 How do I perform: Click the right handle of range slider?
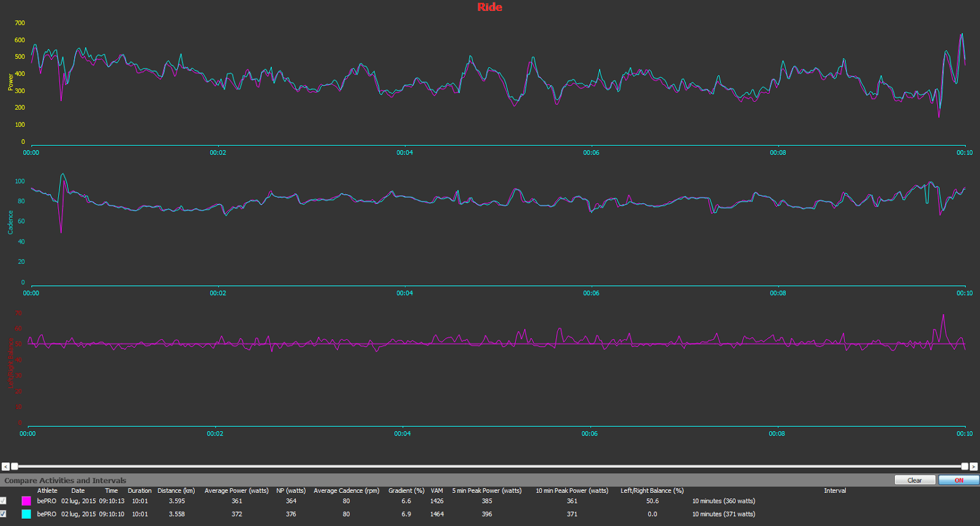[965, 467]
